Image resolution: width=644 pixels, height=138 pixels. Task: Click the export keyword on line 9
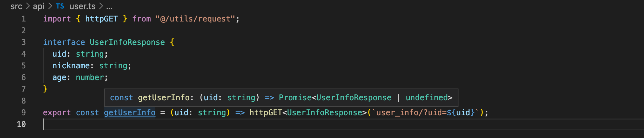[x=57, y=113]
